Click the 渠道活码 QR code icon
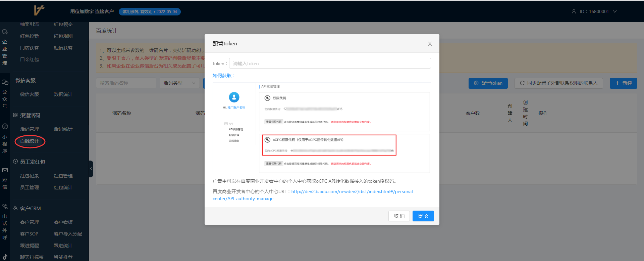 [x=15, y=115]
